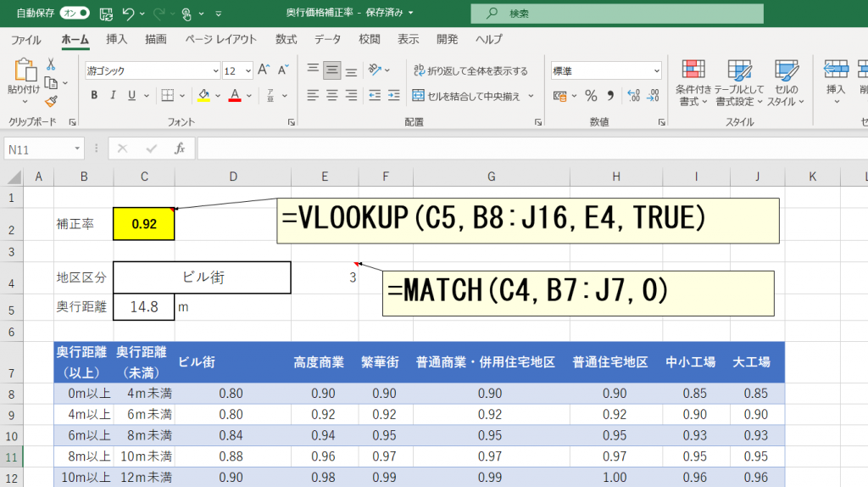Image resolution: width=868 pixels, height=487 pixels.
Task: Switch to the 数式 (Formulas) tab
Action: [286, 39]
